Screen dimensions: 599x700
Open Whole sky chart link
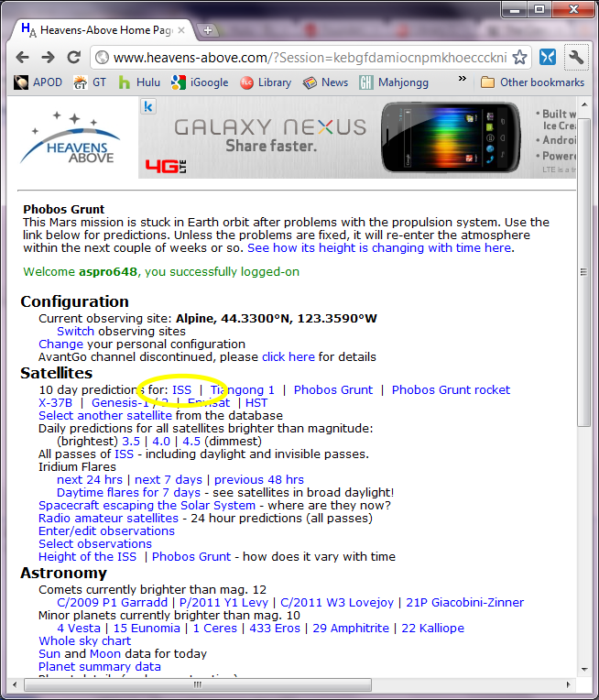[85, 641]
